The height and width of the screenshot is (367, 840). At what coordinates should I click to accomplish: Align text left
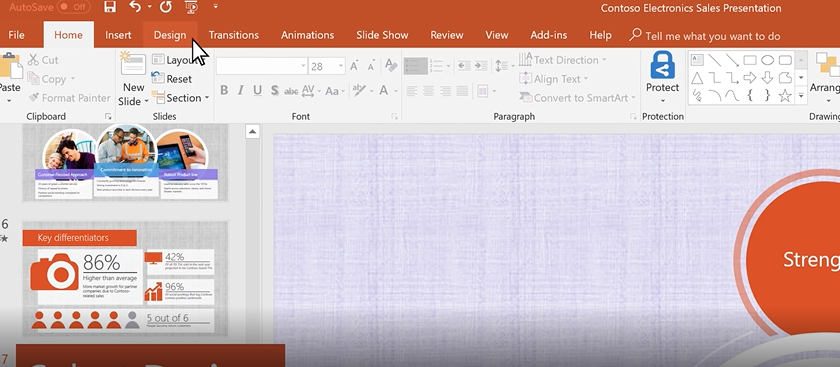411,91
